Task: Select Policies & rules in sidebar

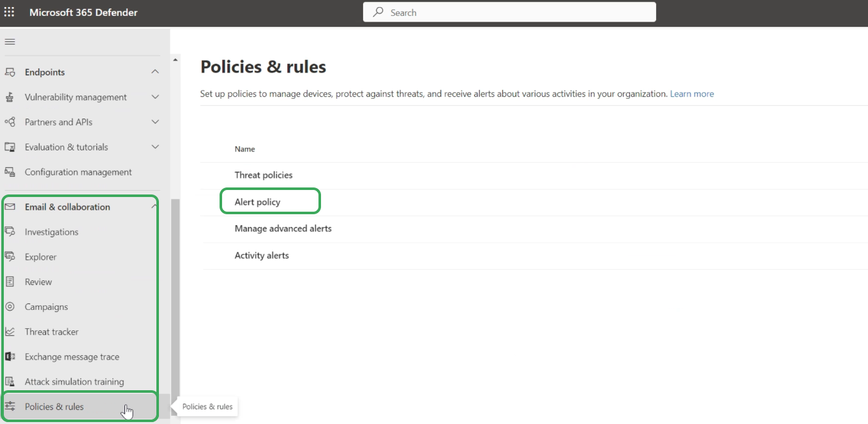Action: 54,406
